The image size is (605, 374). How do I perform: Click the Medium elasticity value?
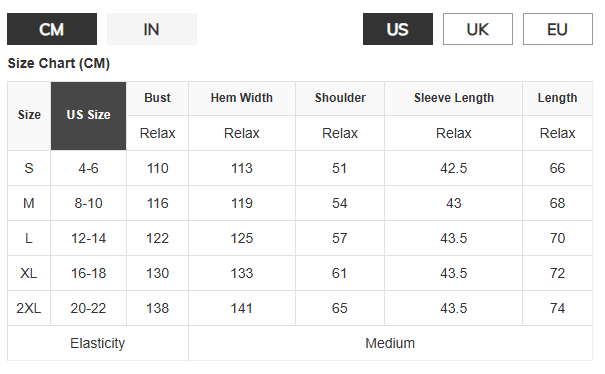pos(390,343)
